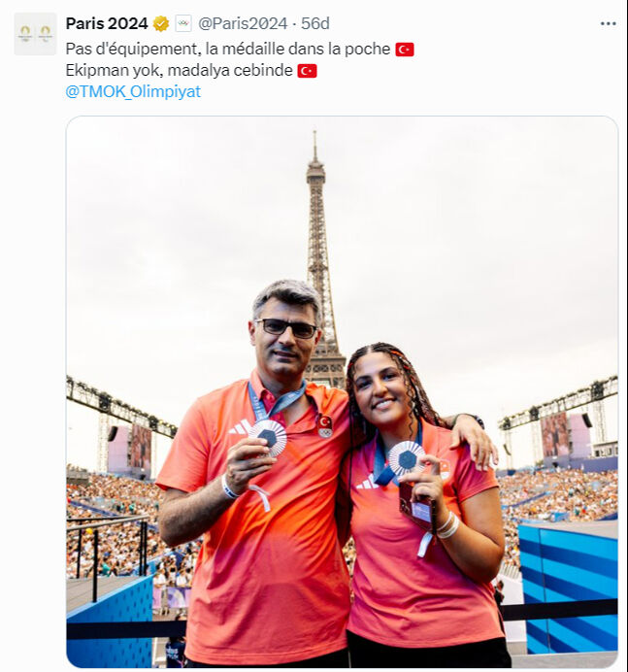Click the Adidas logo on man's shirt

[x=240, y=427]
